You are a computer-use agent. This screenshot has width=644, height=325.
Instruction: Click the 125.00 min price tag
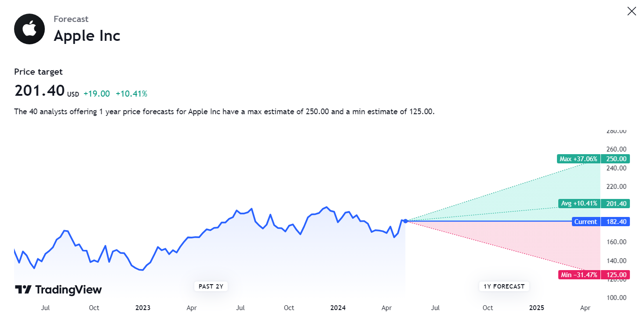[x=615, y=275]
